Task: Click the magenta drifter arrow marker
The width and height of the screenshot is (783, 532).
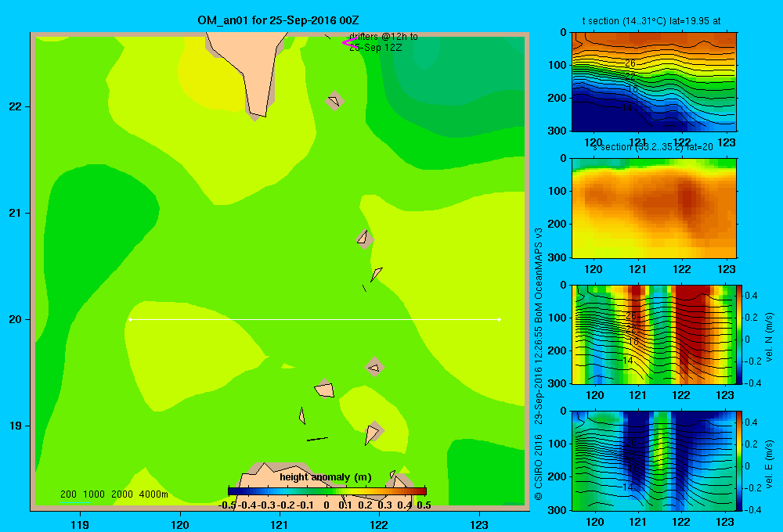Action: coord(348,42)
